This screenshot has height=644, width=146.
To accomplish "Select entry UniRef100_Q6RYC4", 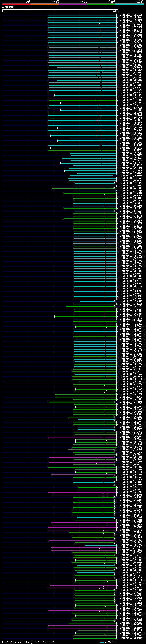I will point(131,67).
